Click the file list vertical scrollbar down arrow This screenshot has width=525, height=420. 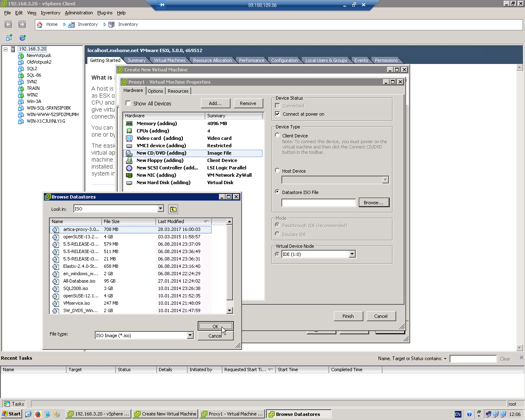click(x=230, y=310)
